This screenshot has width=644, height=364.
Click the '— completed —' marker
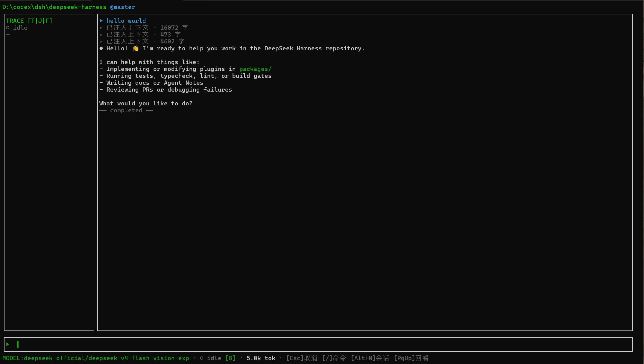click(126, 110)
